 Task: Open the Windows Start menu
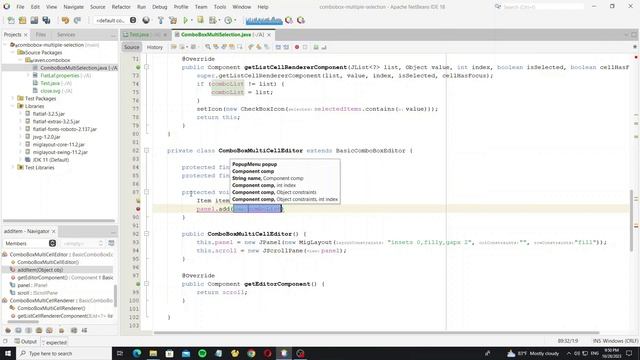pyautogui.click(x=8, y=353)
